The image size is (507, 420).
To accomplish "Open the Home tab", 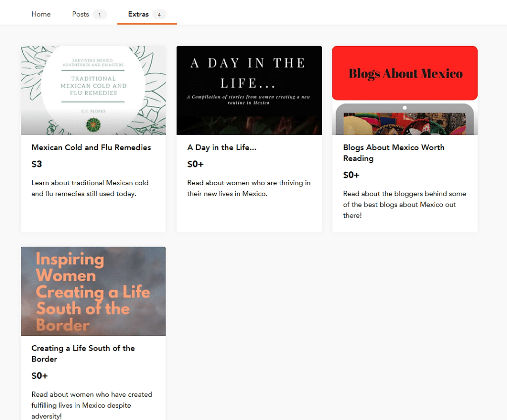I will (x=41, y=14).
